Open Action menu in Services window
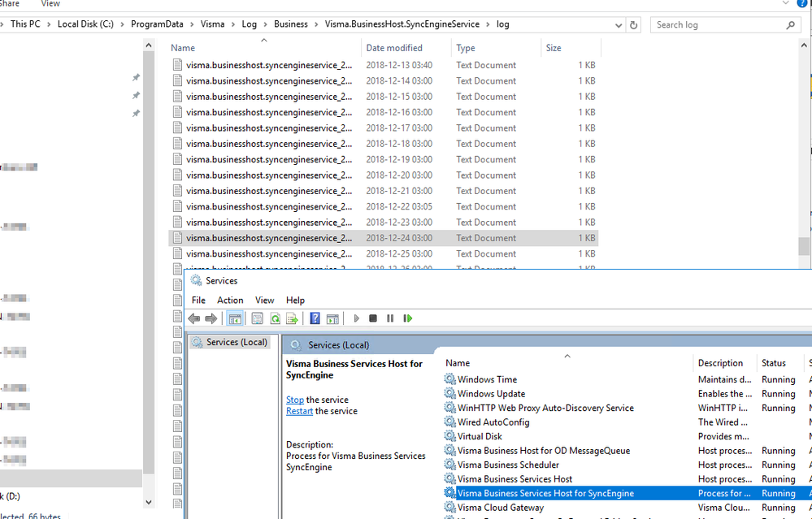Viewport: 812px width, 519px height. click(x=230, y=301)
